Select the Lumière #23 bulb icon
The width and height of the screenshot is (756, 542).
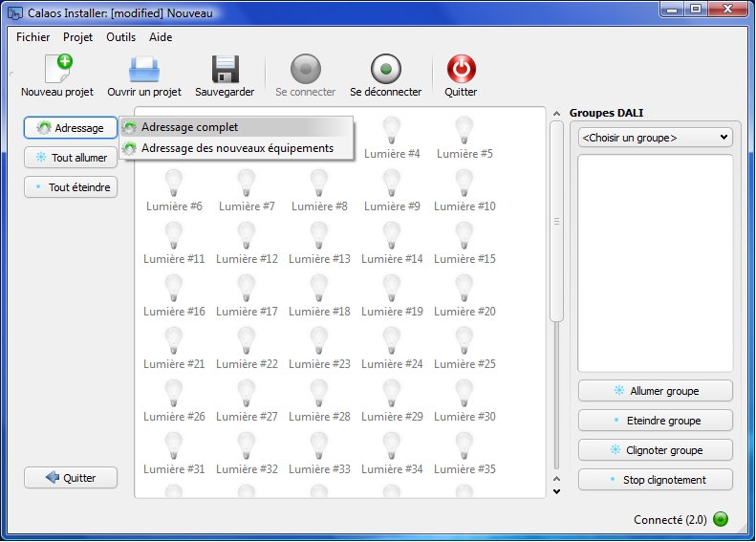(319, 341)
